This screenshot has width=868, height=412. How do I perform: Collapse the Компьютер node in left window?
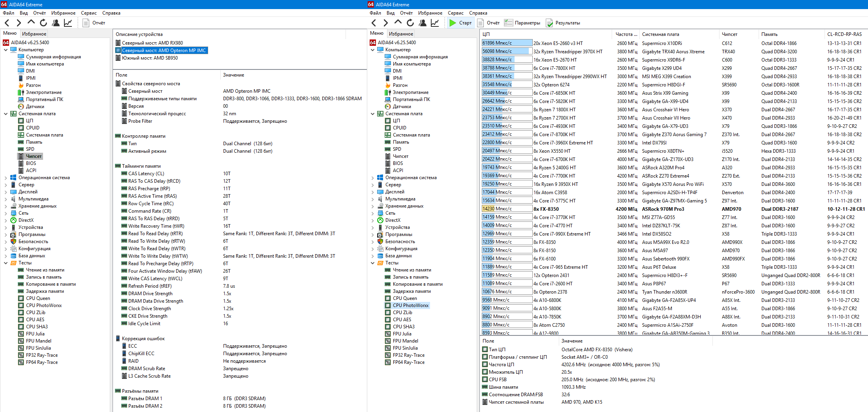click(x=6, y=50)
